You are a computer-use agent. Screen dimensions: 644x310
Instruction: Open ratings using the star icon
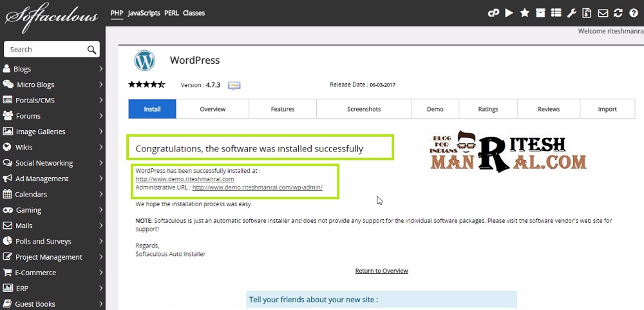pyautogui.click(x=524, y=13)
